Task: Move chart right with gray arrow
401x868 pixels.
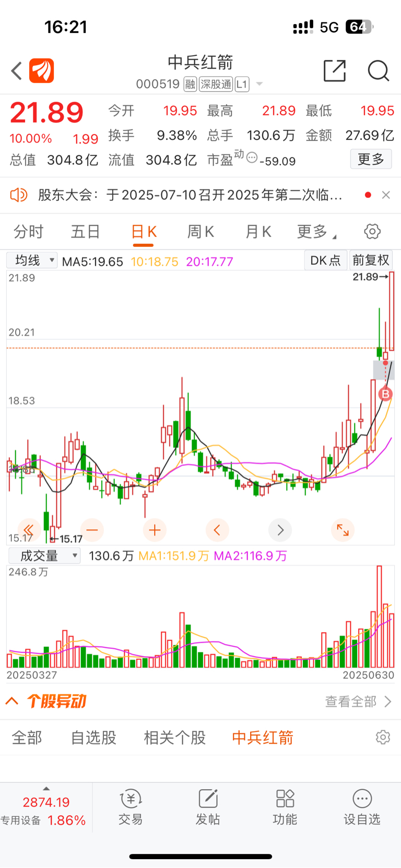Action: coord(280,530)
